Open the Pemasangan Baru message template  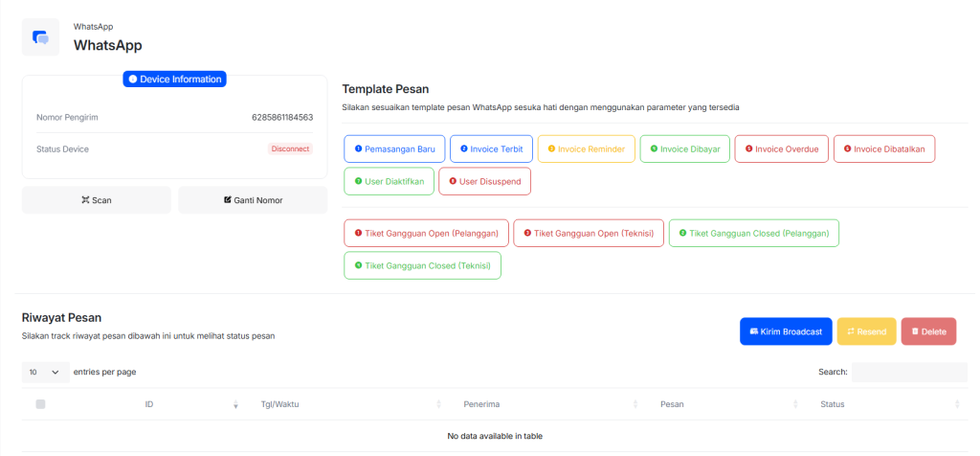(x=394, y=148)
